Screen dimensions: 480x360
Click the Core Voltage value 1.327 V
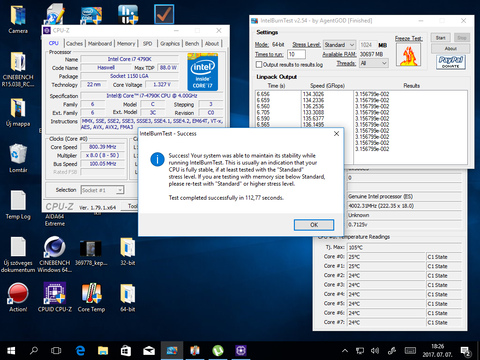pyautogui.click(x=162, y=85)
